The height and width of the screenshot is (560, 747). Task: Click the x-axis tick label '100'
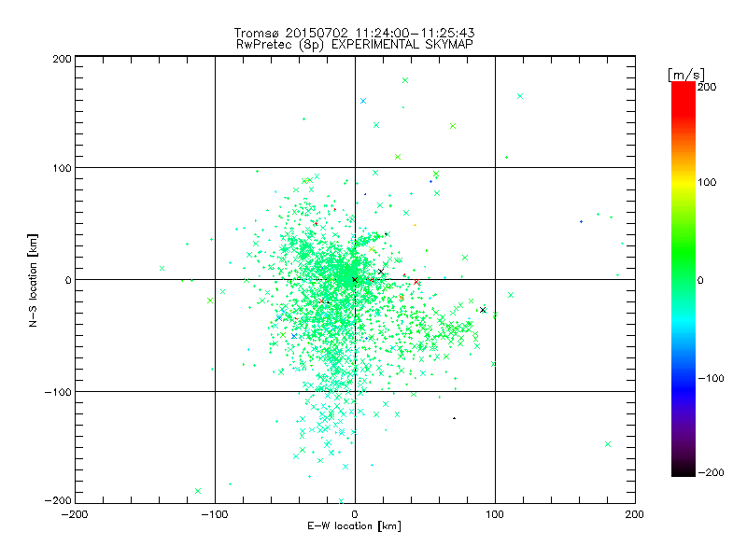tap(495, 514)
